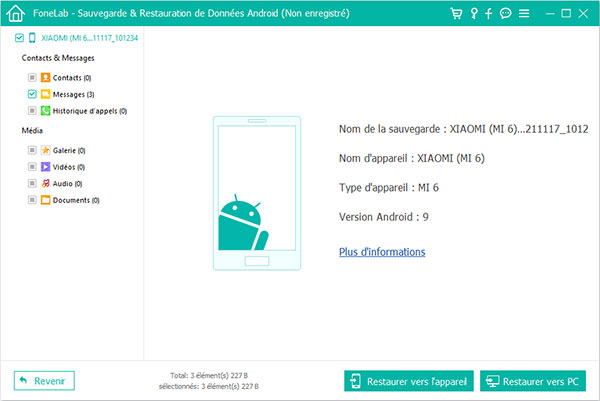Select Audio (0) in the sidebar
600x401 pixels.
(67, 184)
